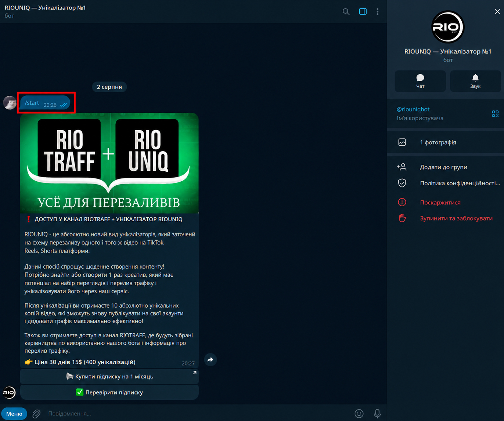Screen dimensions: 504x421
Task: Toggle Звук notifications button
Action: (475, 81)
